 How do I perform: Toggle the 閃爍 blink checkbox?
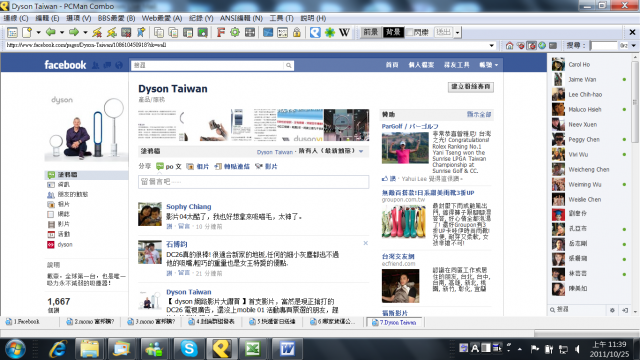(410, 32)
